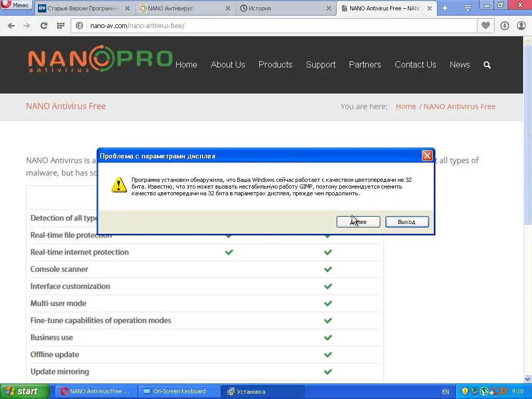Click the 9:10 system clock
This screenshot has width=532, height=399.
click(518, 392)
